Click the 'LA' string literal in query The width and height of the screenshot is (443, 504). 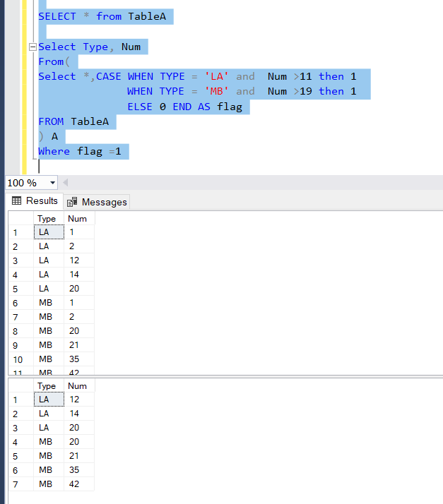(x=216, y=76)
